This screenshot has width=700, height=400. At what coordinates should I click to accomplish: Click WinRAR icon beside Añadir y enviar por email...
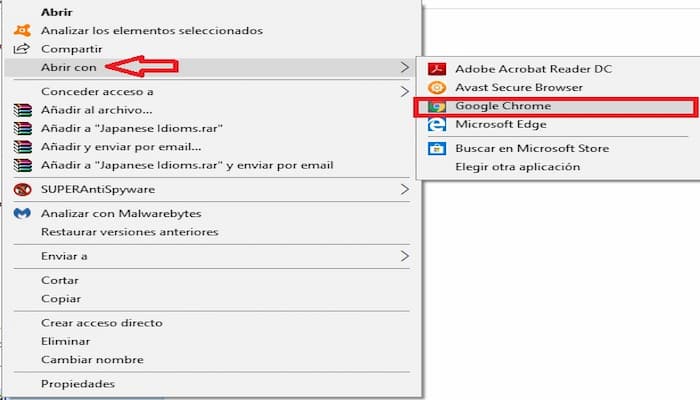tap(22, 146)
